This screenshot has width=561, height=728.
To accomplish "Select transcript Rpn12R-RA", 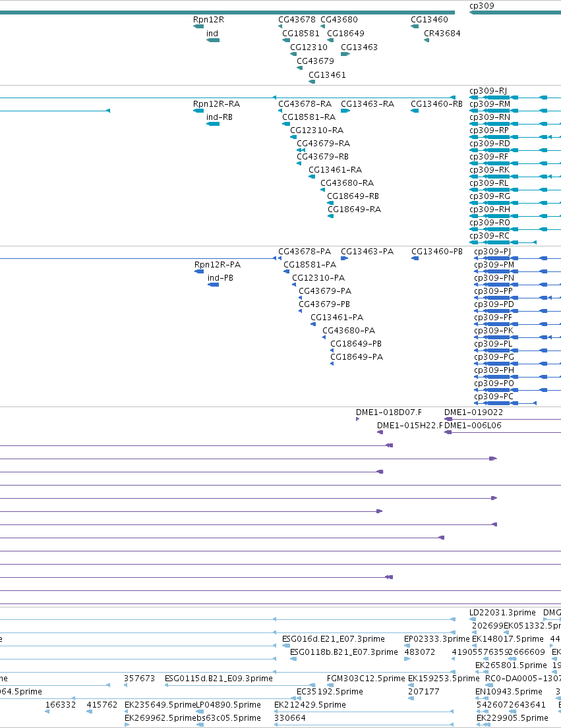I will click(x=198, y=111).
